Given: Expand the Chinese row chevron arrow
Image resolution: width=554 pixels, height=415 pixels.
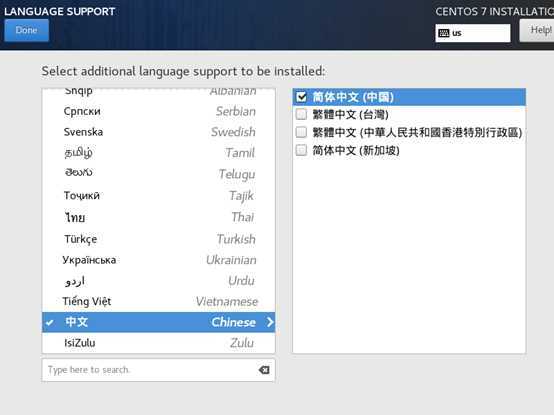Looking at the screenshot, I should pyautogui.click(x=270, y=322).
